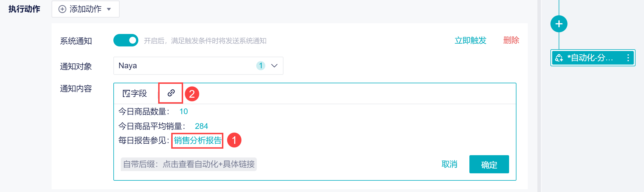Click the count badge in Naya field

(x=260, y=66)
